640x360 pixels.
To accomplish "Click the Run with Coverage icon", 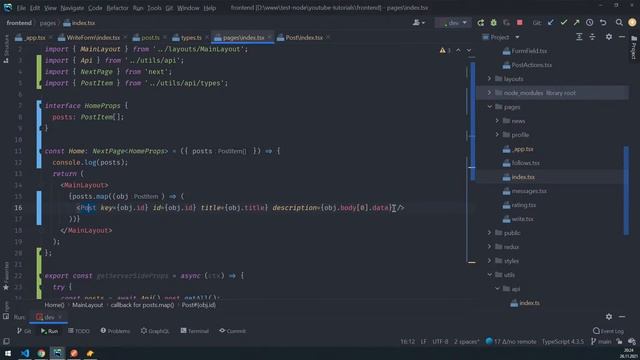I will pos(507,23).
